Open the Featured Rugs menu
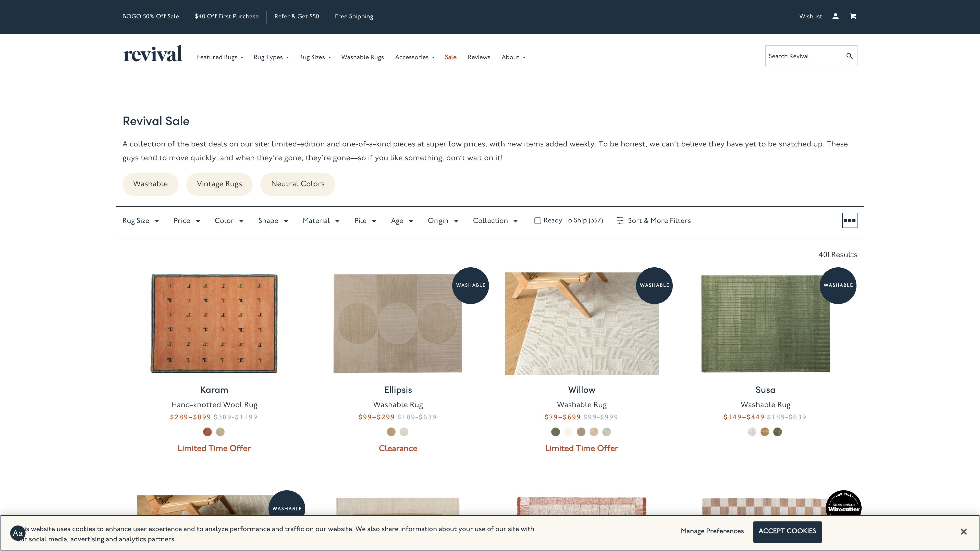Image resolution: width=980 pixels, height=551 pixels. pyautogui.click(x=220, y=57)
